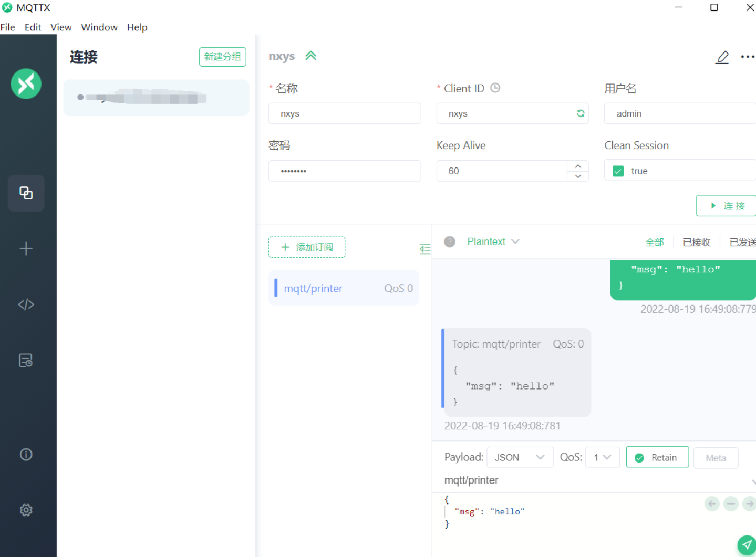Open the QoS level dropdown
Image resolution: width=756 pixels, height=557 pixels.
point(602,457)
